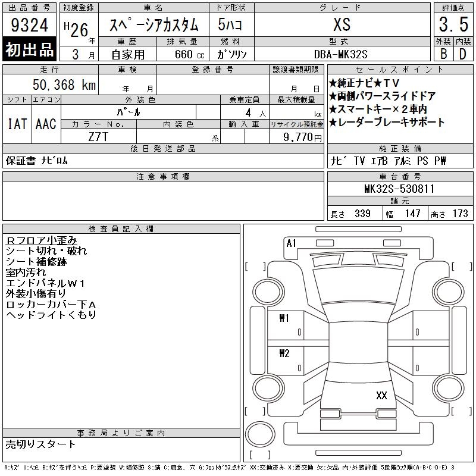This screenshot has height=476, width=476.
Task: Click the ★スマートキー×2車内 sales point
Action: pyautogui.click(x=378, y=109)
